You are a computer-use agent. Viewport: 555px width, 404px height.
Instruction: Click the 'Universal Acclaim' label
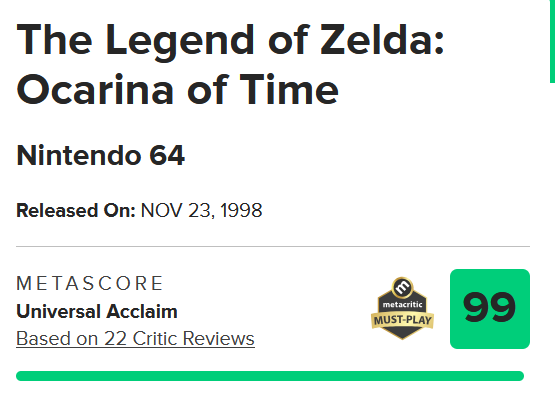click(97, 312)
